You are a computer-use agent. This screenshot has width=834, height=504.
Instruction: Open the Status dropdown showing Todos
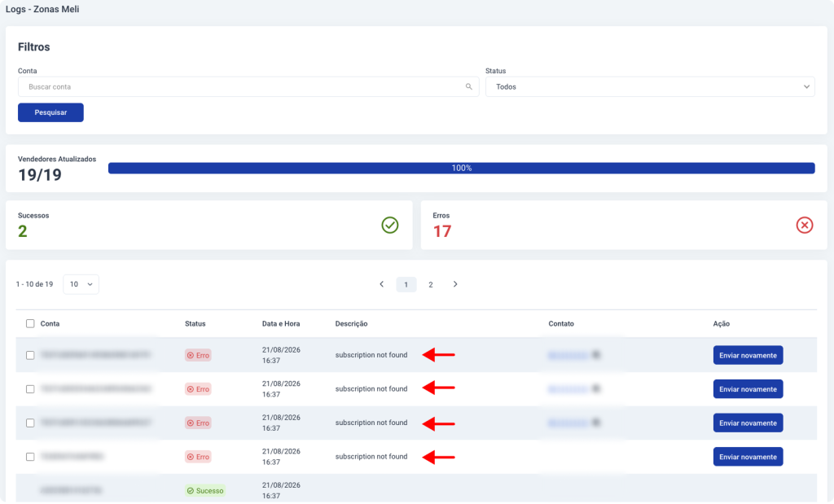(x=650, y=86)
